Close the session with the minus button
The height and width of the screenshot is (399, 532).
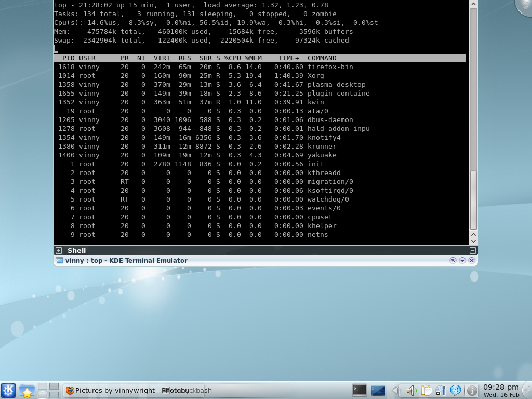click(x=473, y=250)
